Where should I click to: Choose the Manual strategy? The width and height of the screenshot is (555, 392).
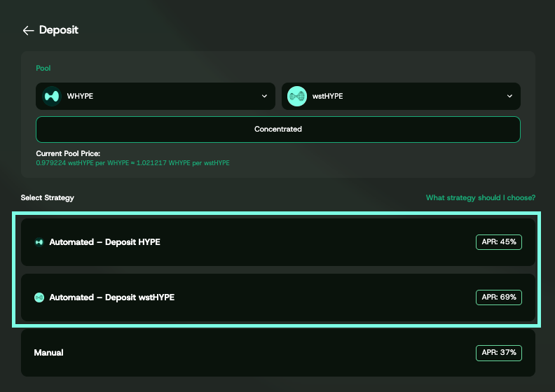[x=278, y=353]
